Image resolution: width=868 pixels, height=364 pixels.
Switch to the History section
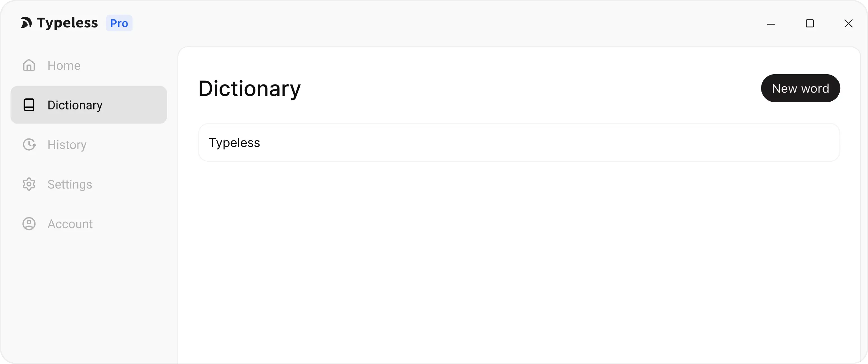click(x=67, y=145)
